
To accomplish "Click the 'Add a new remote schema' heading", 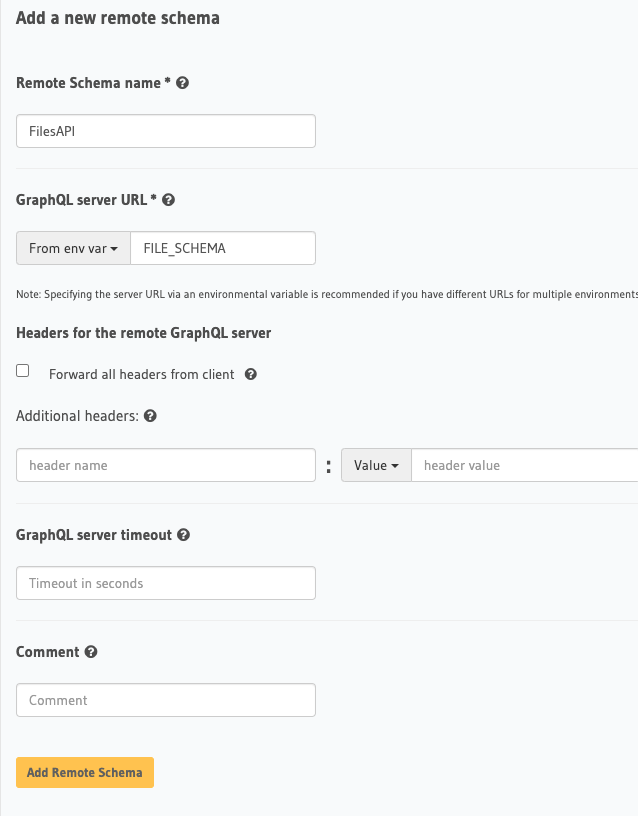I will (x=118, y=18).
